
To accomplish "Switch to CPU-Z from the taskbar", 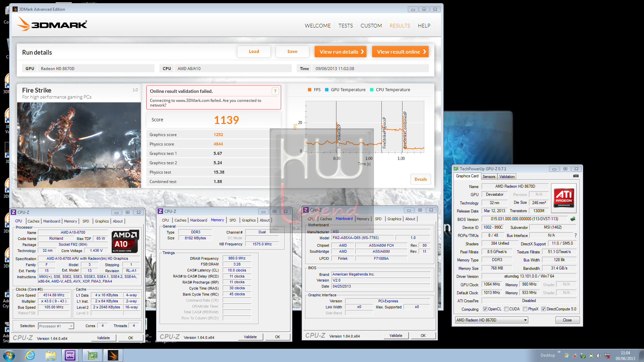I will point(70,355).
